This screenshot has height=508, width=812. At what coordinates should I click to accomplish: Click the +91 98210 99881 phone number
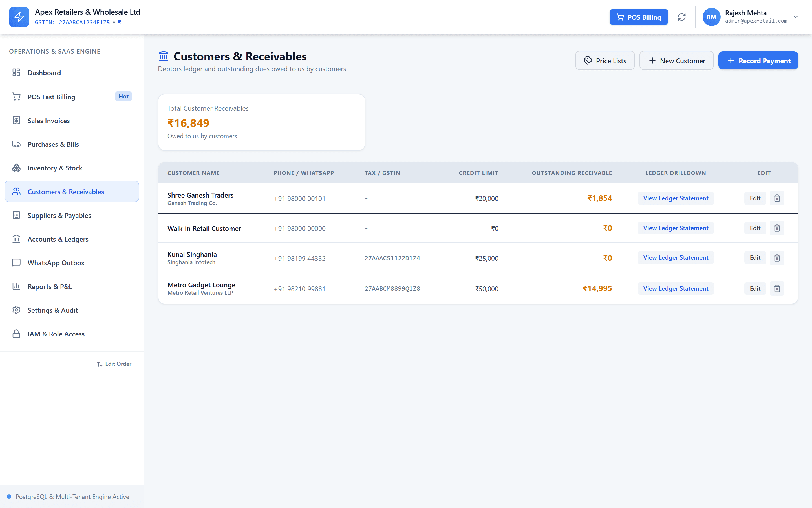[x=299, y=289]
